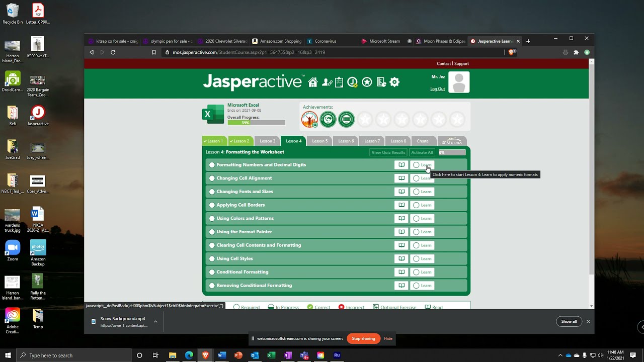The width and height of the screenshot is (644, 362).
Task: Click the second green achievement badge
Action: 328,119
